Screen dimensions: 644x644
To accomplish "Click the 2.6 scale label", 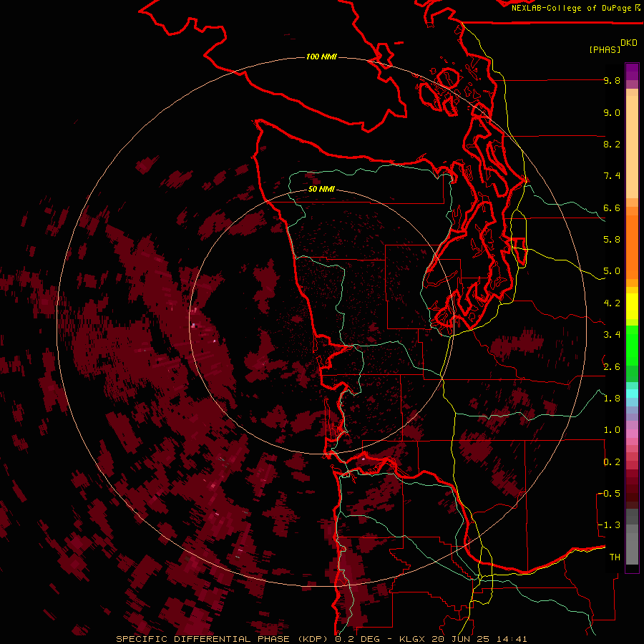I will pos(612,367).
